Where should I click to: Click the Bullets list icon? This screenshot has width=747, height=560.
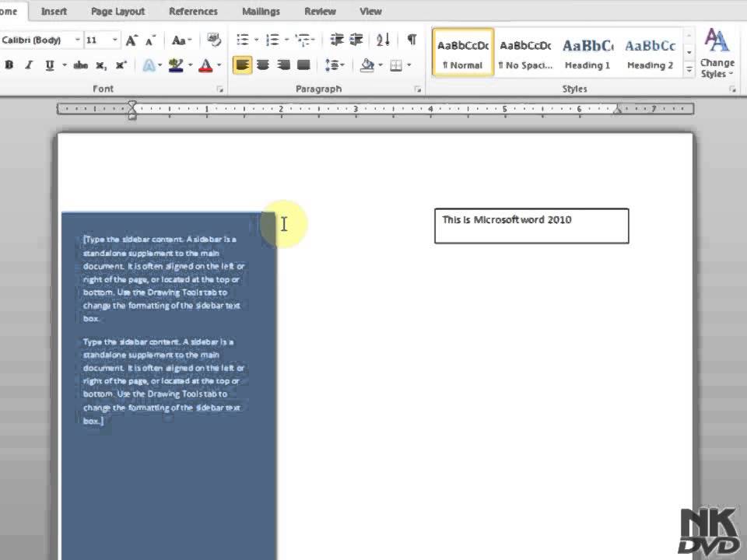tap(243, 40)
